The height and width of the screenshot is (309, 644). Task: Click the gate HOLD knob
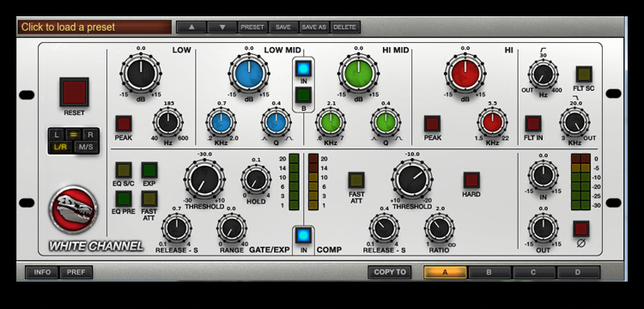(256, 179)
